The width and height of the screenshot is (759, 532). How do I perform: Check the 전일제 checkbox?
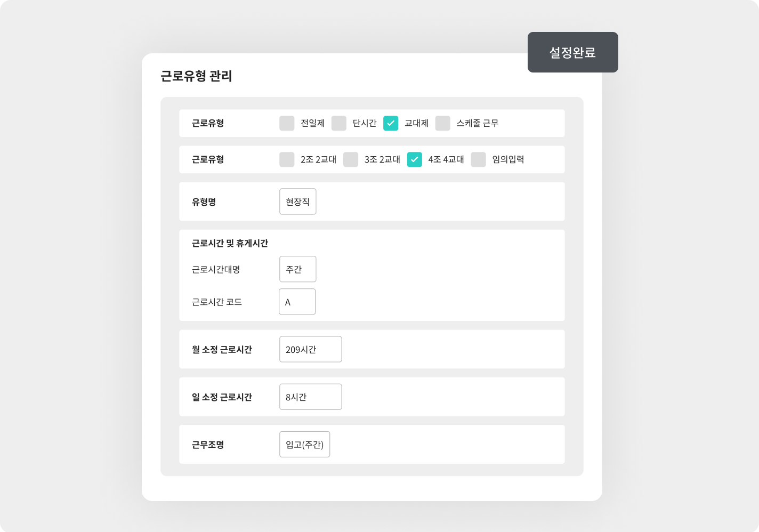click(287, 123)
